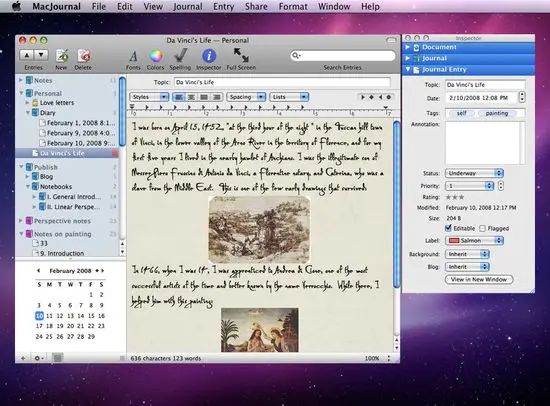Open the File menu

[99, 6]
